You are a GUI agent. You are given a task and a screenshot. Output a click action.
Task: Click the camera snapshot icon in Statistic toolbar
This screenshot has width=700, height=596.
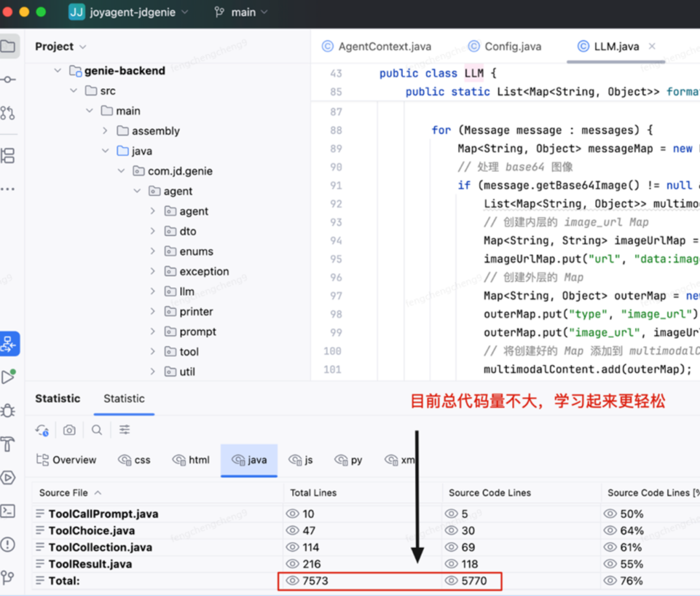coord(69,430)
